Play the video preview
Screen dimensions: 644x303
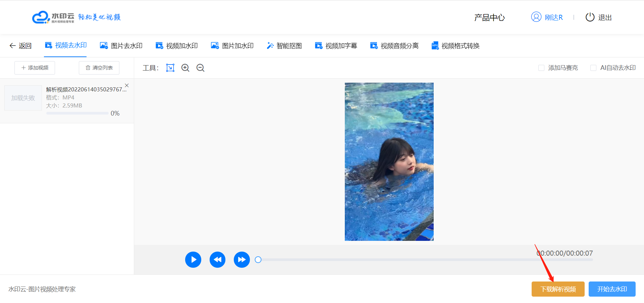(x=193, y=260)
